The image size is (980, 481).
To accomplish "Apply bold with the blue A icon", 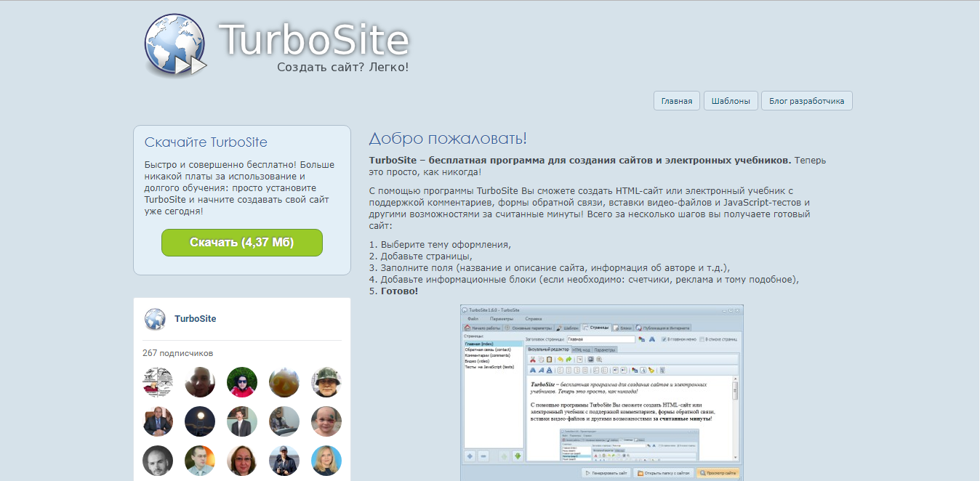I will (533, 370).
